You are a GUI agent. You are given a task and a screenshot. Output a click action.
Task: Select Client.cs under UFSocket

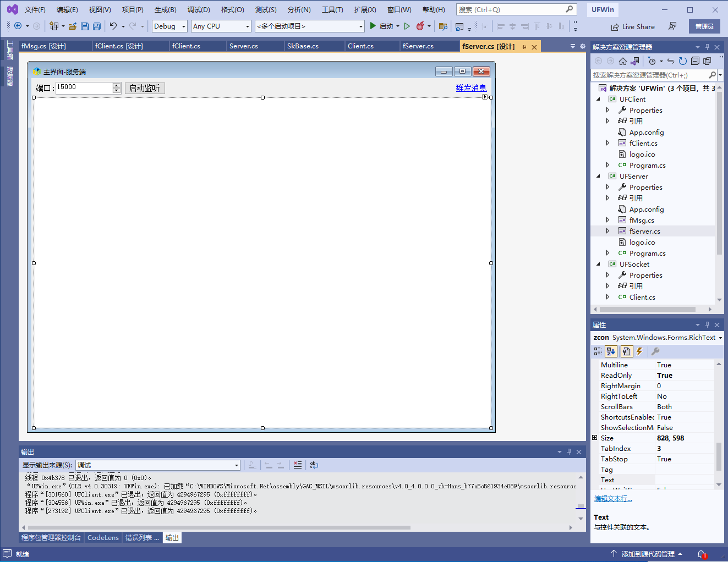(642, 297)
